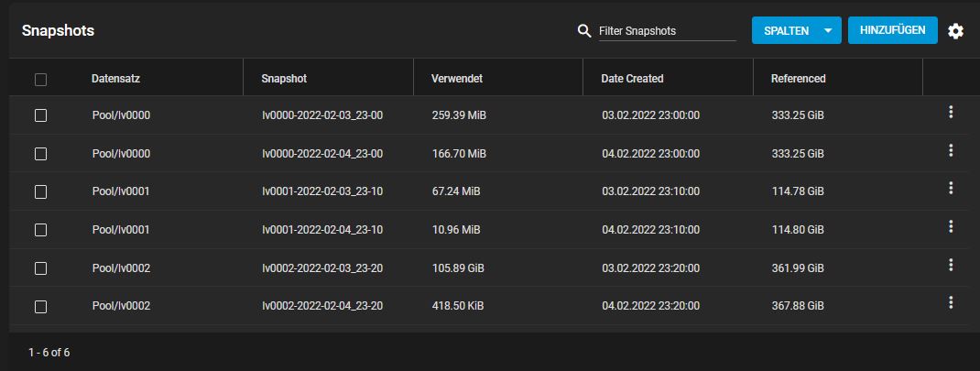Open actions menu for lv0002-2022-02-03_23-20 snapshot
Viewport: 980px width, 371px height.
point(951,265)
